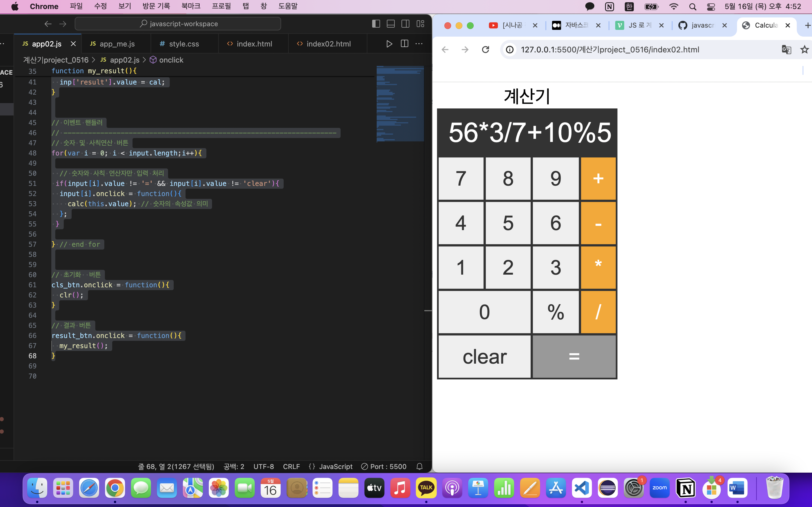Screen dimensions: 812x507
Task: Open the 북마크 menu in menu bar
Action: tap(191, 6)
